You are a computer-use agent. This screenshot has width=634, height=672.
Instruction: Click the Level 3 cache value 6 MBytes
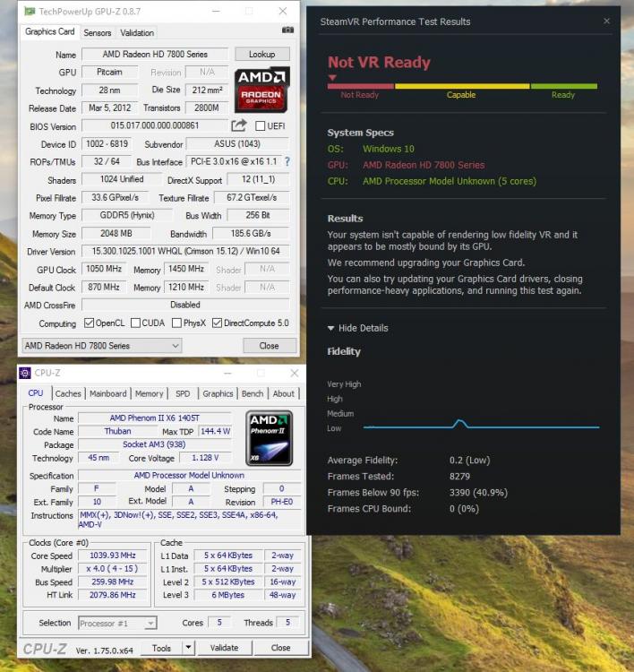click(x=227, y=595)
